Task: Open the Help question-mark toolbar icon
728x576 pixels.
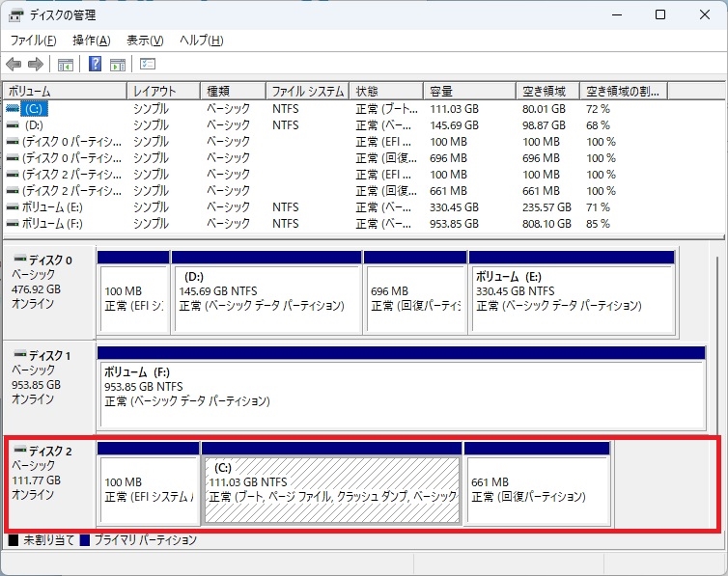Action: tap(95, 64)
